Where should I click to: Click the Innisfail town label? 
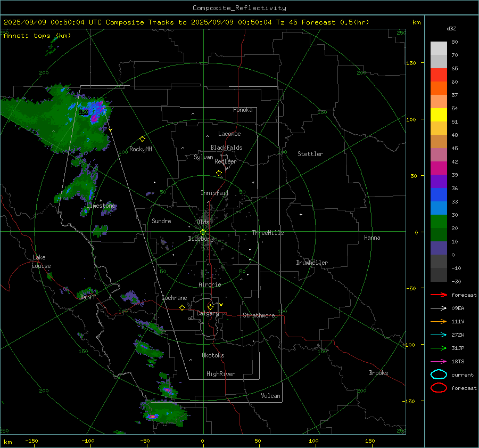click(214, 193)
